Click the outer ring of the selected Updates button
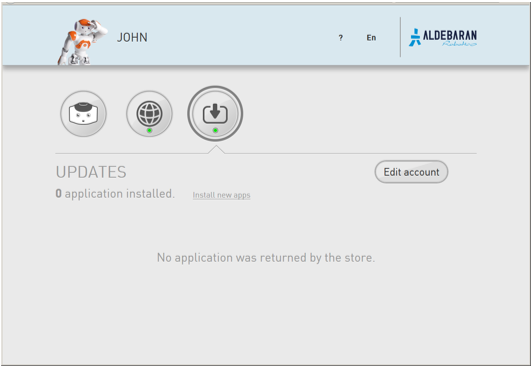Screen dimensions: 531x370 point(215,88)
